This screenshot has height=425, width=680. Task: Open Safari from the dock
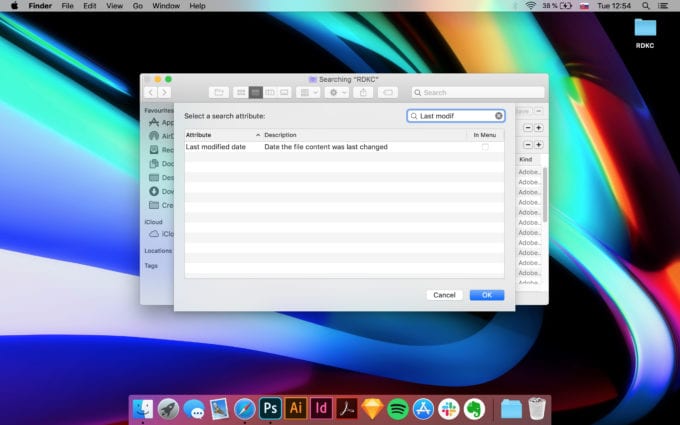(x=245, y=408)
